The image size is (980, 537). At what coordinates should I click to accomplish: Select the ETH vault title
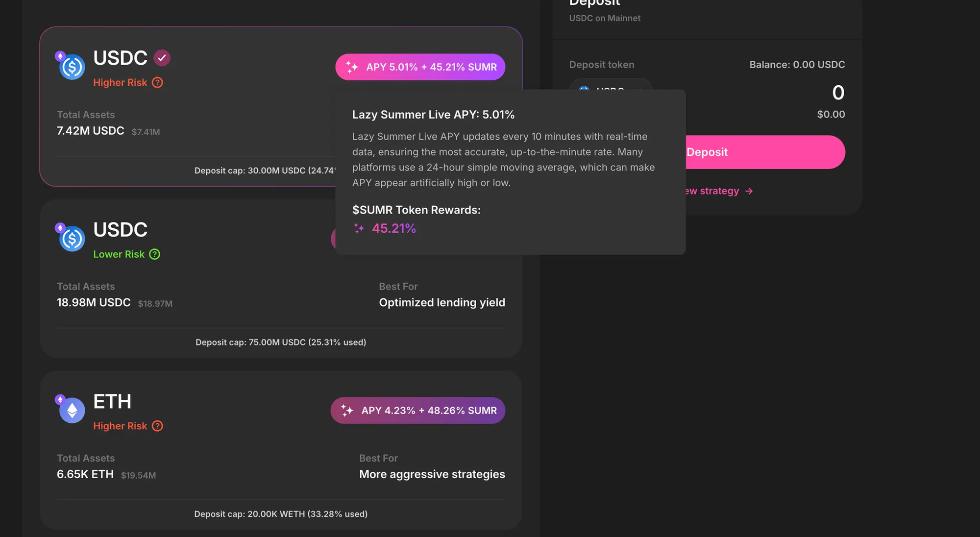pyautogui.click(x=112, y=402)
